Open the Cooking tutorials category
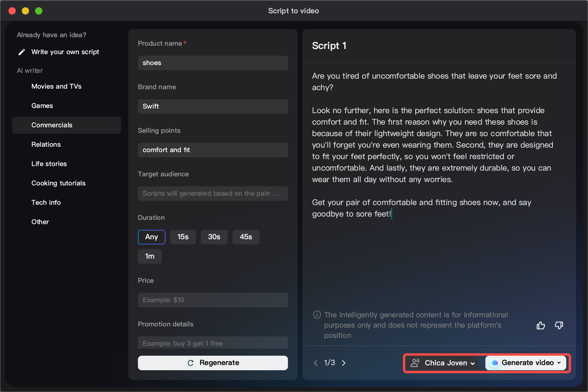This screenshot has height=392, width=588. [58, 183]
